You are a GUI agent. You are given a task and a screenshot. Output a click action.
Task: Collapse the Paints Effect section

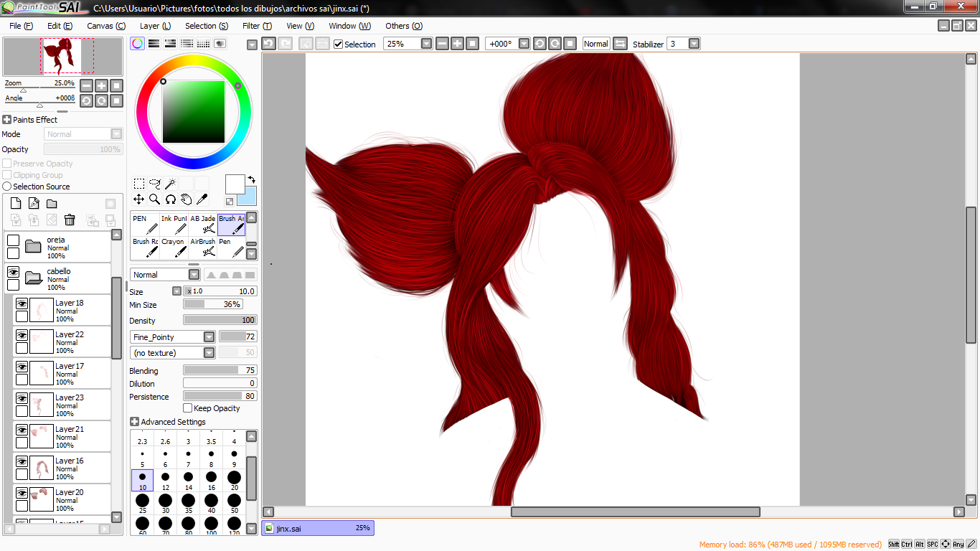(6, 120)
